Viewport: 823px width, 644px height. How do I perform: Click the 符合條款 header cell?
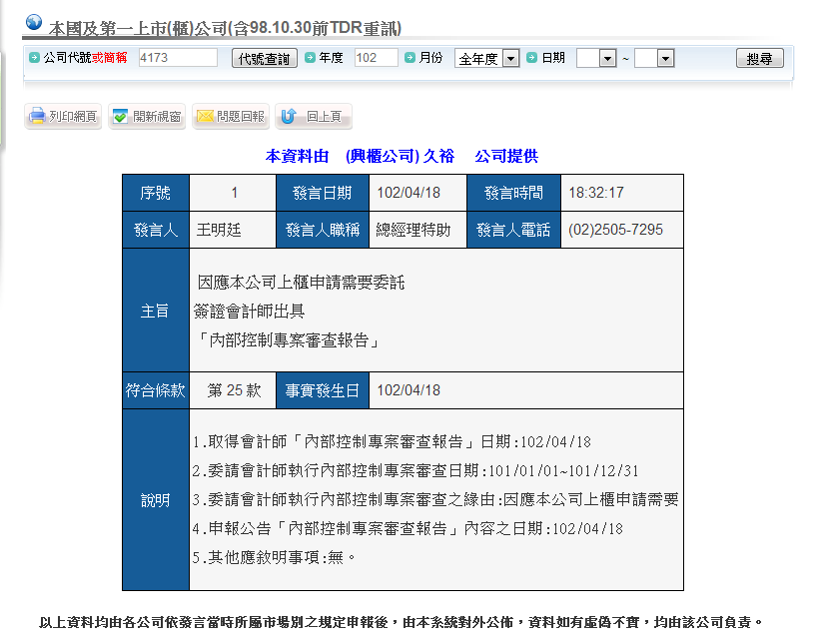156,390
